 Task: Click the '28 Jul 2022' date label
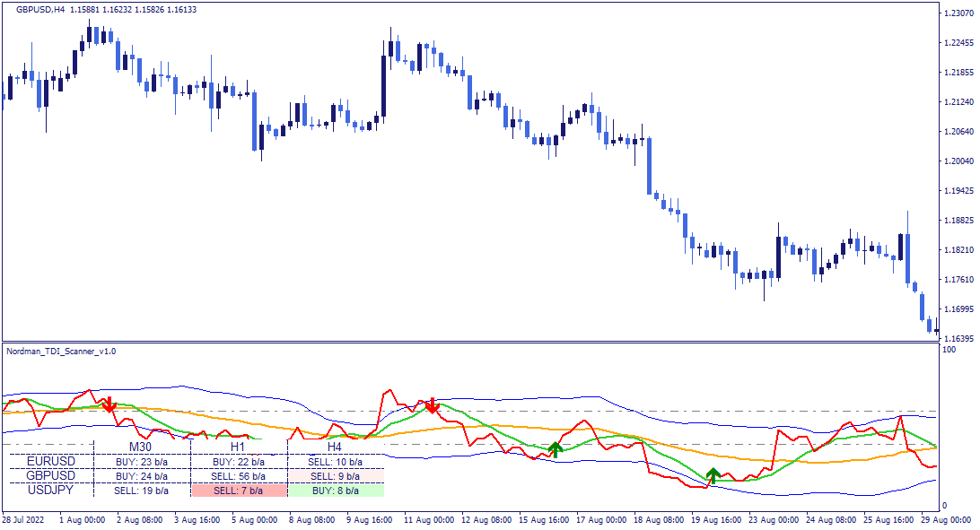click(23, 519)
